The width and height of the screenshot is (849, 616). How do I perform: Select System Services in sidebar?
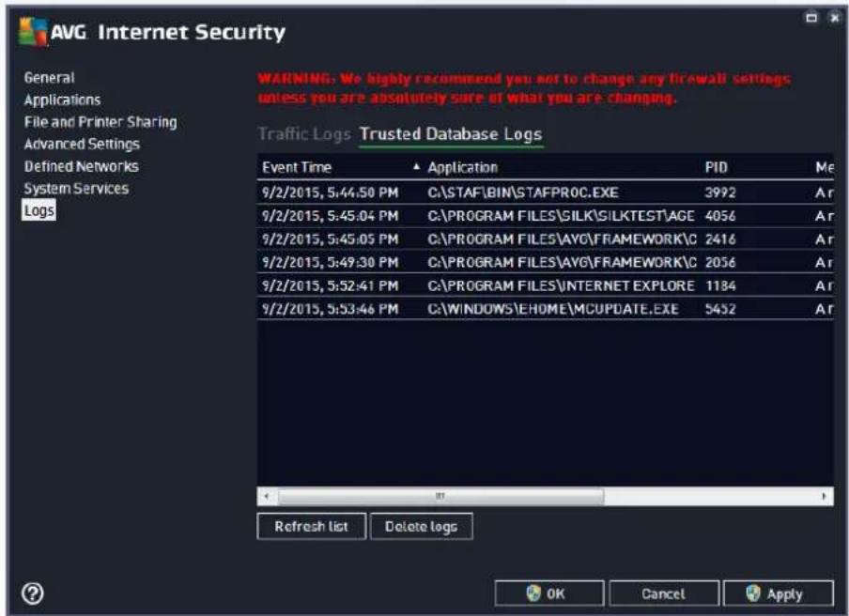[x=76, y=189]
